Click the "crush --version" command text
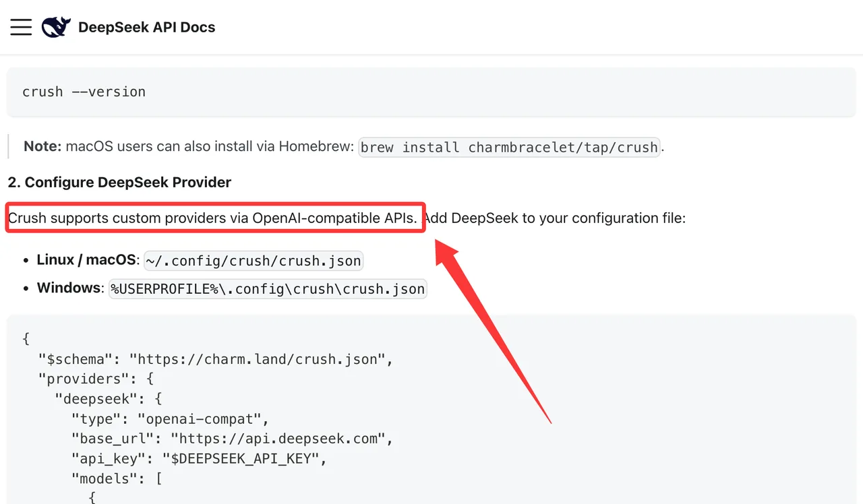This screenshot has width=863, height=504. click(84, 92)
